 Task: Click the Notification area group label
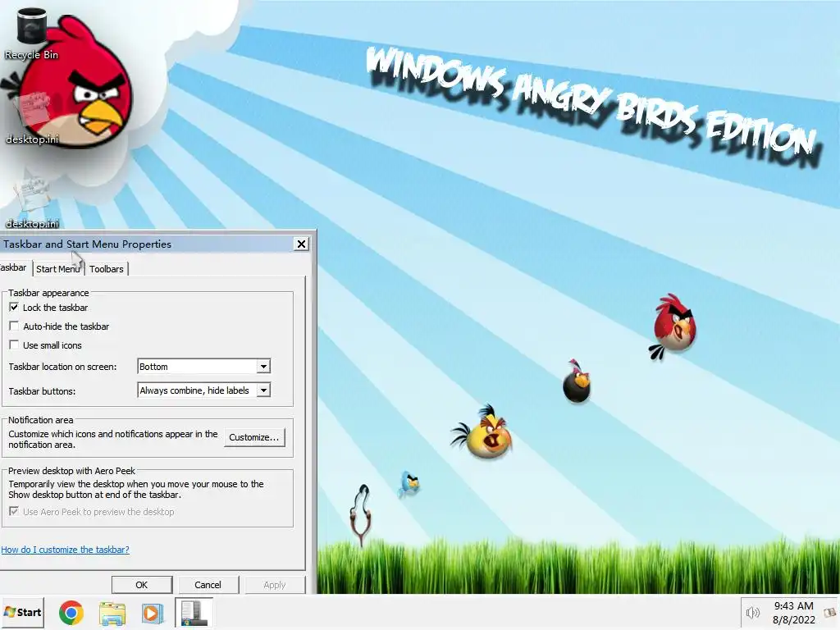tap(41, 420)
